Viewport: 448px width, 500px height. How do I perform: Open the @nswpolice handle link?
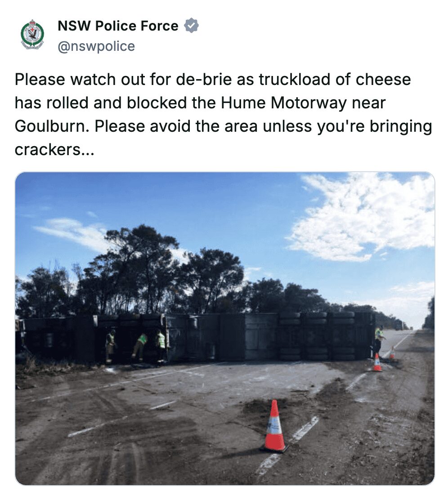click(96, 46)
